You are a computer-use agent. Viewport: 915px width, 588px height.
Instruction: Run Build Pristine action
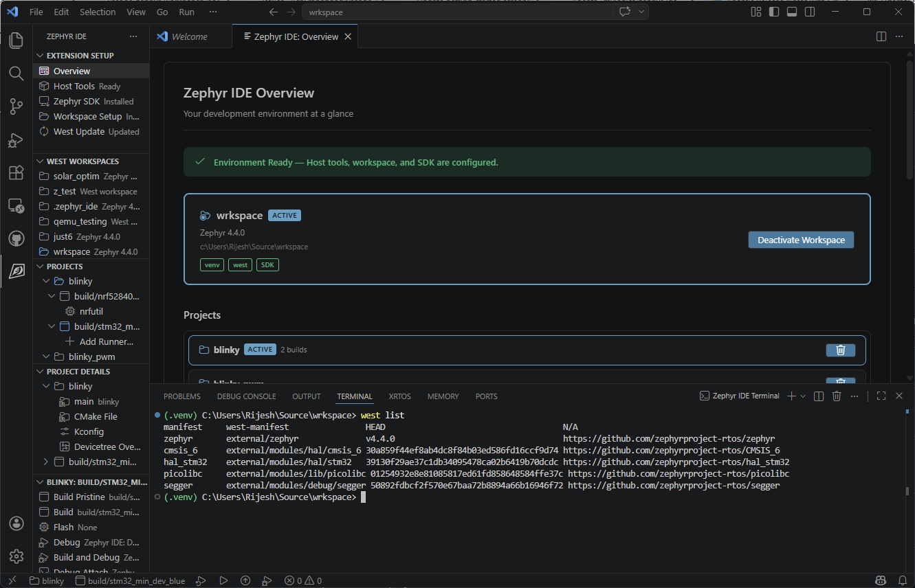tap(91, 497)
